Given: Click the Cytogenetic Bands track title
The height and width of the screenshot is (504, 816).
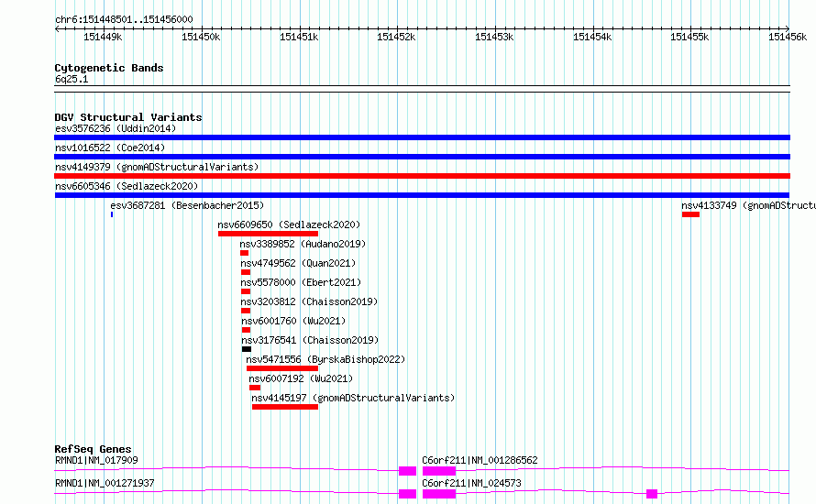Looking at the screenshot, I should click(109, 68).
